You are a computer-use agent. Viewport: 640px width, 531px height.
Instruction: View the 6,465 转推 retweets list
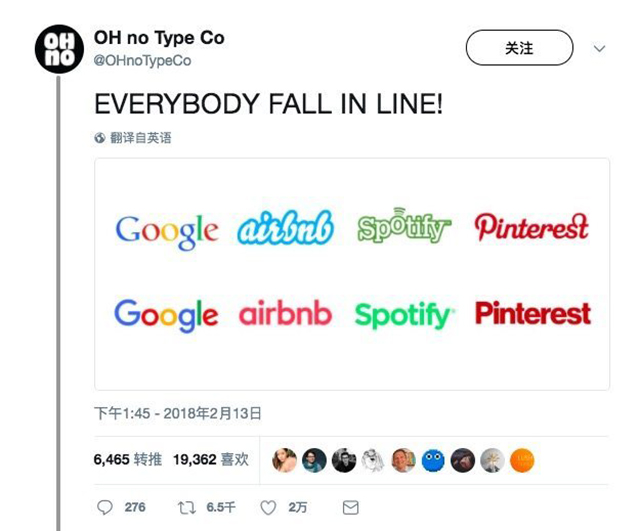click(127, 460)
